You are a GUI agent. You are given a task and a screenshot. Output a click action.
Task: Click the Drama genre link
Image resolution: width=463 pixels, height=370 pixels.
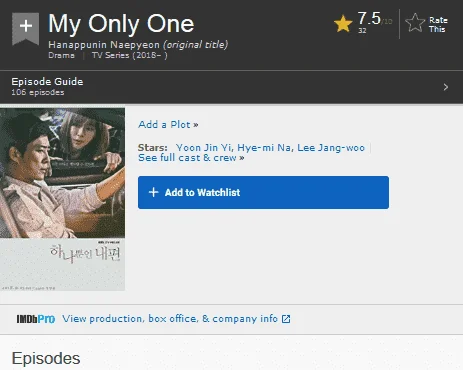[61, 55]
